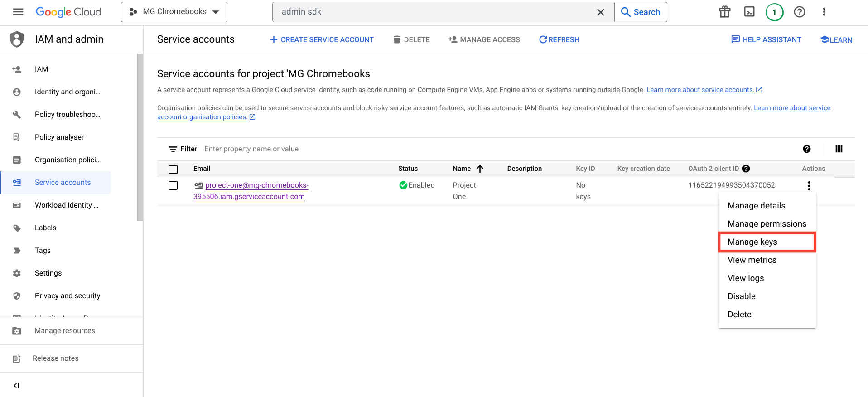Choose View logs from actions menu
The width and height of the screenshot is (868, 397).
click(x=767, y=278)
